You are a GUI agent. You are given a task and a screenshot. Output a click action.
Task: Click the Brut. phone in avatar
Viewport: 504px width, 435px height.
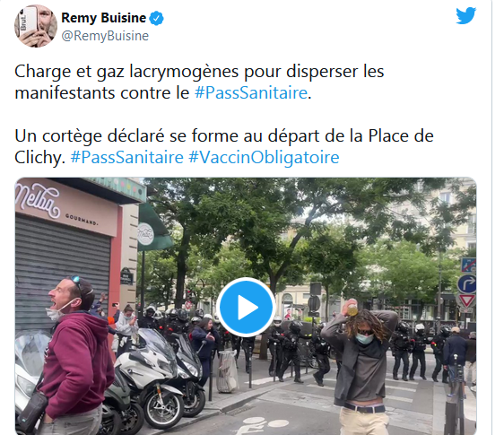coord(28,22)
